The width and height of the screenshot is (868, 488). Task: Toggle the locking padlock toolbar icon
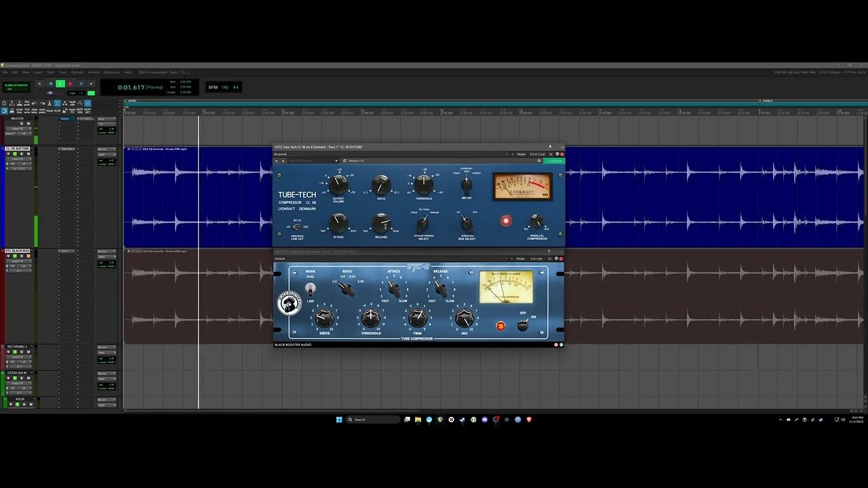pyautogui.click(x=12, y=111)
